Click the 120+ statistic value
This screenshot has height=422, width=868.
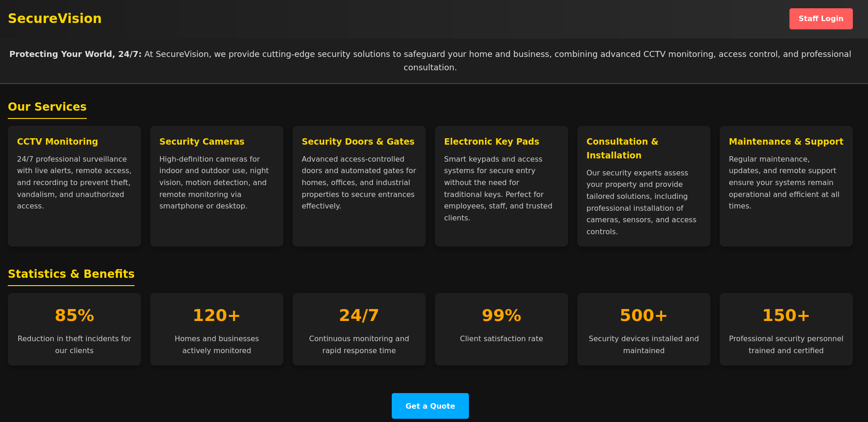[217, 315]
